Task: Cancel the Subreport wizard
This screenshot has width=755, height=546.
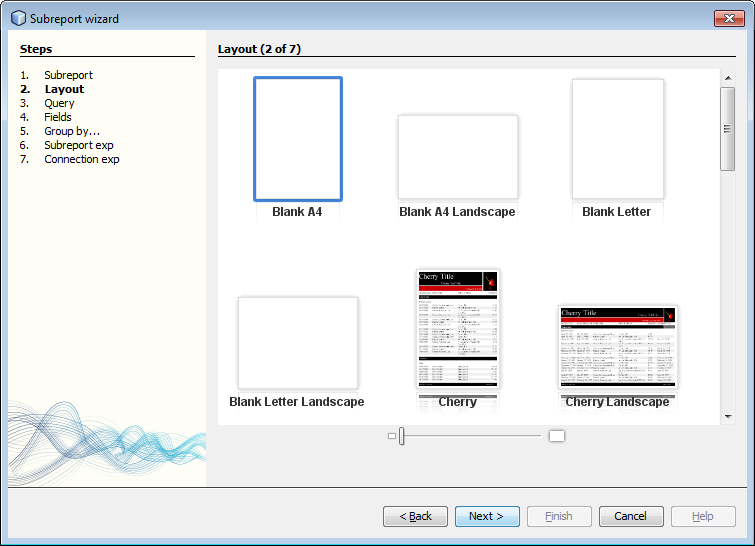Action: [x=631, y=516]
